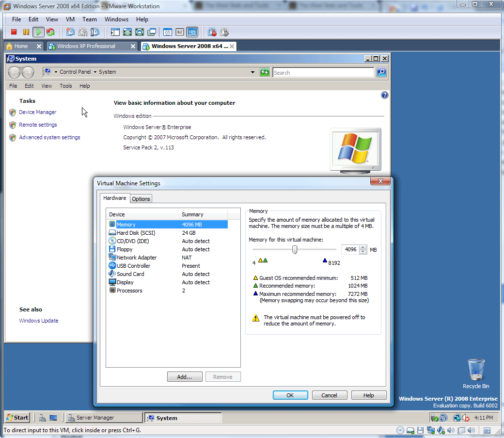Screen dimensions: 504x438
Task: Open the Windows Update link
Action: pos(39,321)
